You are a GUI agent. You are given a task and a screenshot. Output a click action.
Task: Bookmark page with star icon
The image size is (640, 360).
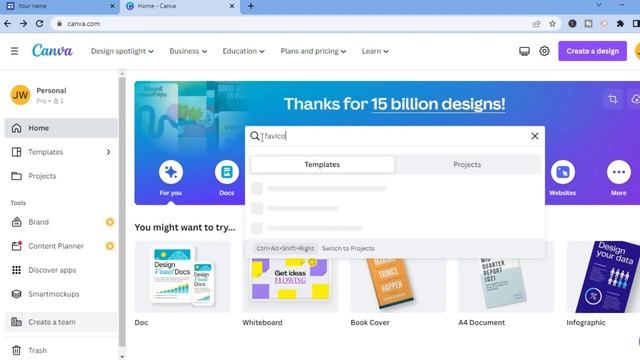552,24
